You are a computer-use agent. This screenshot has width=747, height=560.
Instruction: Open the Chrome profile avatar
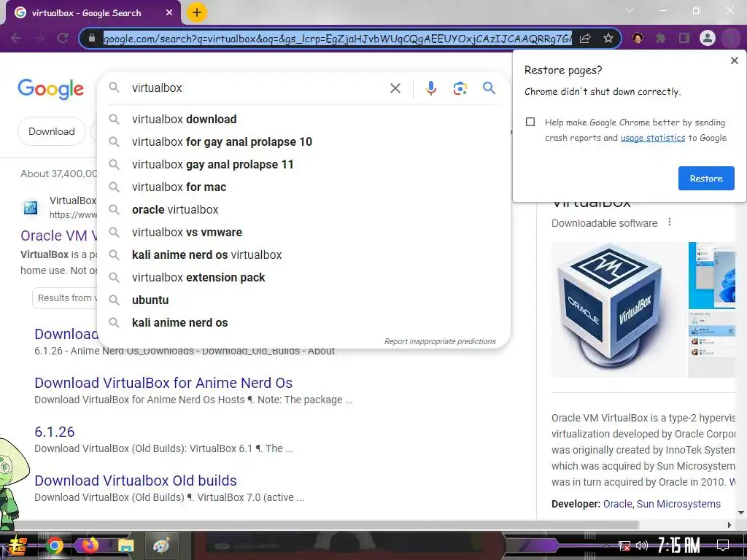pos(708,38)
